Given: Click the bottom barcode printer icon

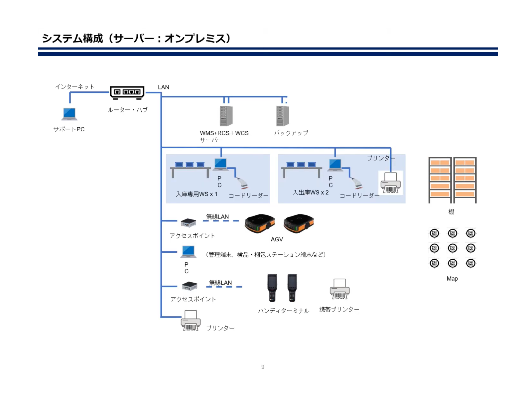Looking at the screenshot, I should (191, 321).
